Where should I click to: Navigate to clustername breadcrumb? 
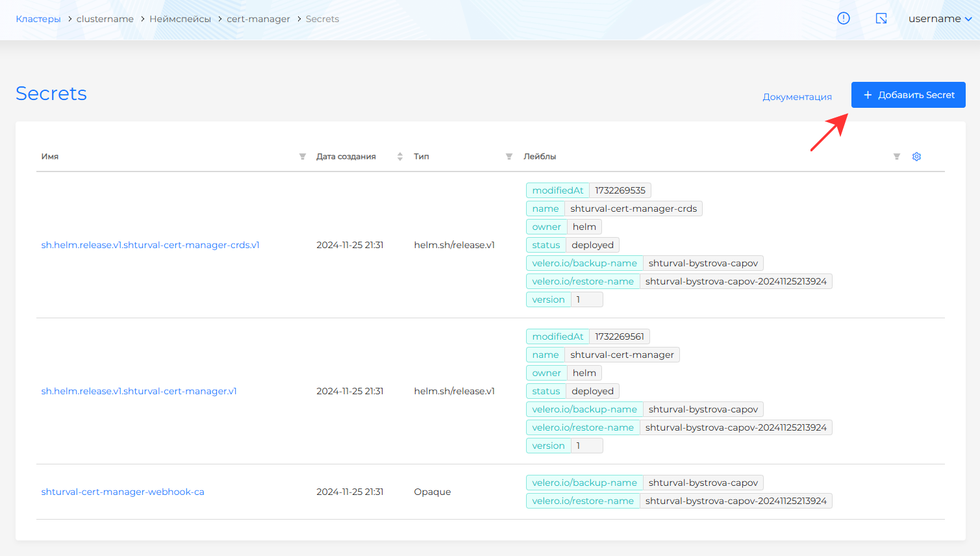[x=105, y=19]
